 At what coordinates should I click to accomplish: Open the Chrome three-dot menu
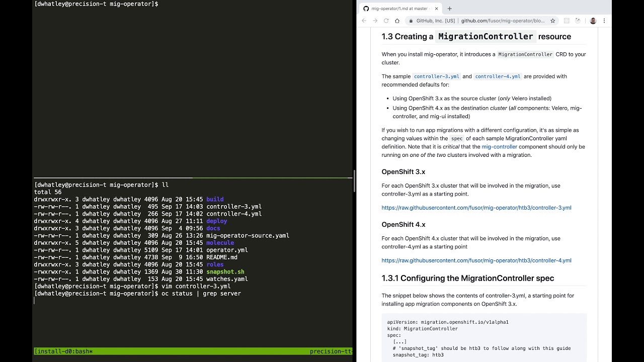click(604, 21)
